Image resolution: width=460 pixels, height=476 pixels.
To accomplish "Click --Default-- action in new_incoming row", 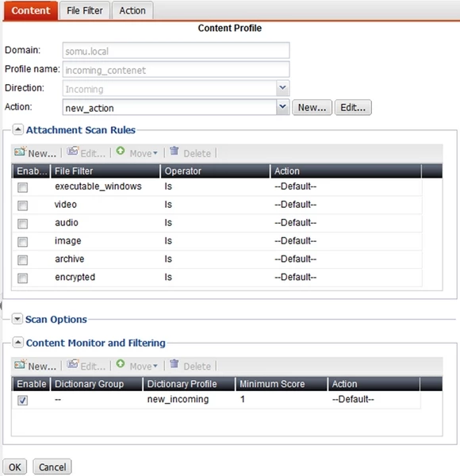I will point(353,399).
